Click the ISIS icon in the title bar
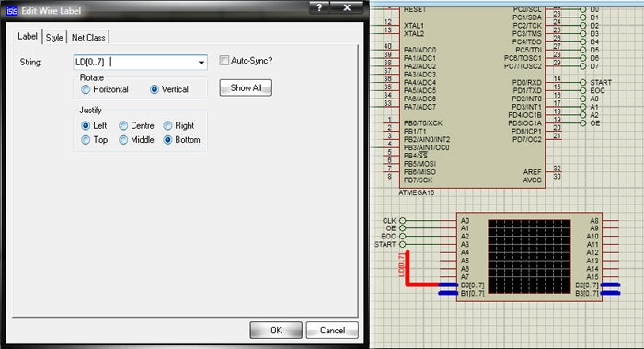 [x=11, y=11]
